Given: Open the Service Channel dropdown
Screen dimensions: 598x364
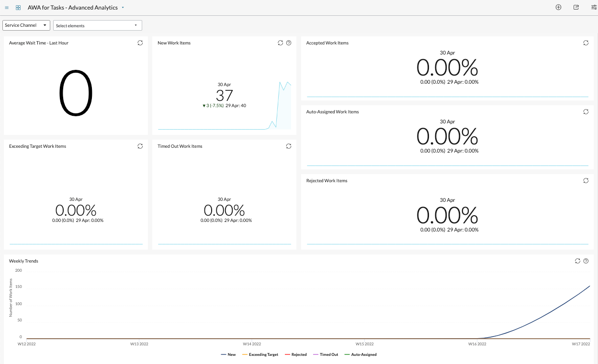Looking at the screenshot, I should [x=26, y=25].
